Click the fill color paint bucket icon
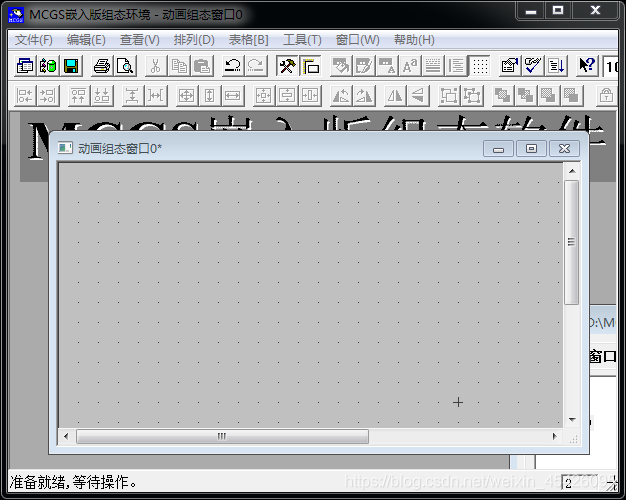This screenshot has width=626, height=500. (341, 66)
